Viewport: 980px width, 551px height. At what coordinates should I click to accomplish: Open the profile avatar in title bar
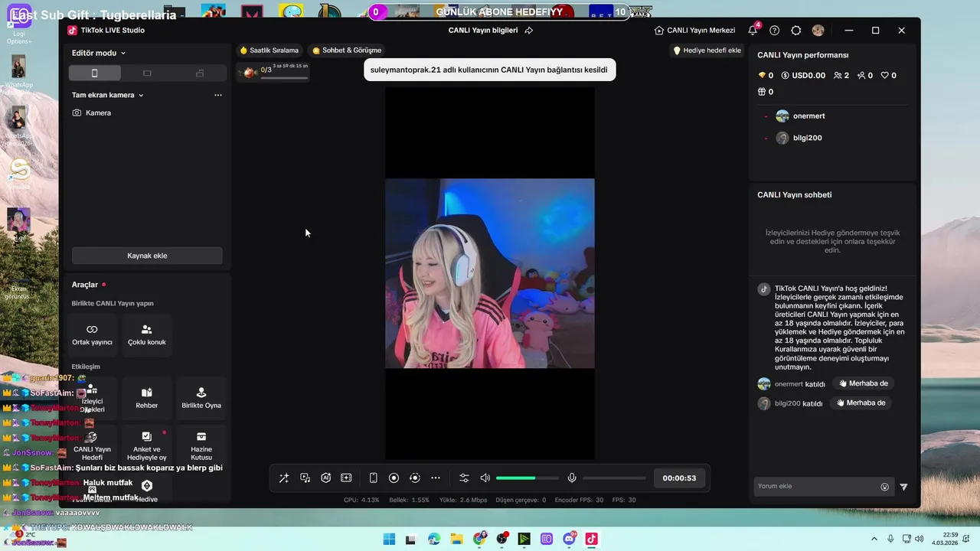pyautogui.click(x=818, y=31)
